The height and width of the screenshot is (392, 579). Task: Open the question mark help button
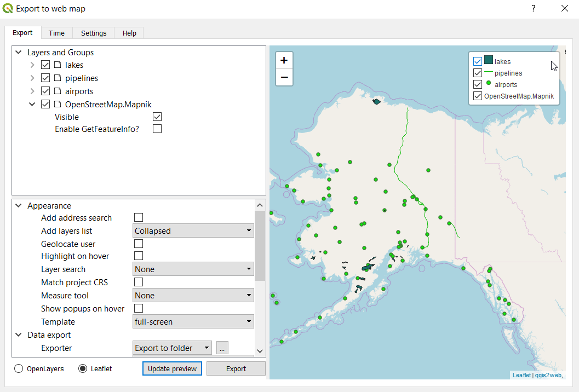(533, 9)
